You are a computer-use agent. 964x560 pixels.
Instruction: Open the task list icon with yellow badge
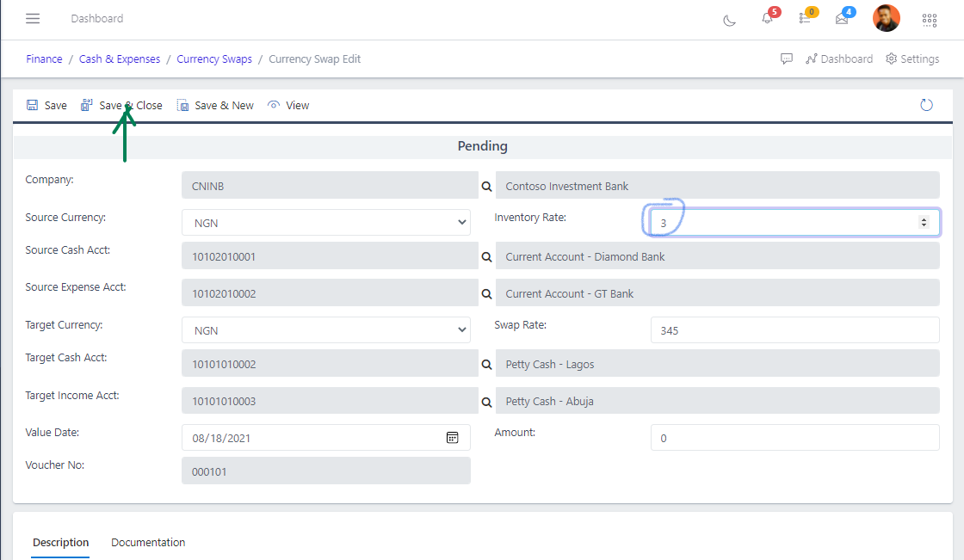(x=805, y=19)
